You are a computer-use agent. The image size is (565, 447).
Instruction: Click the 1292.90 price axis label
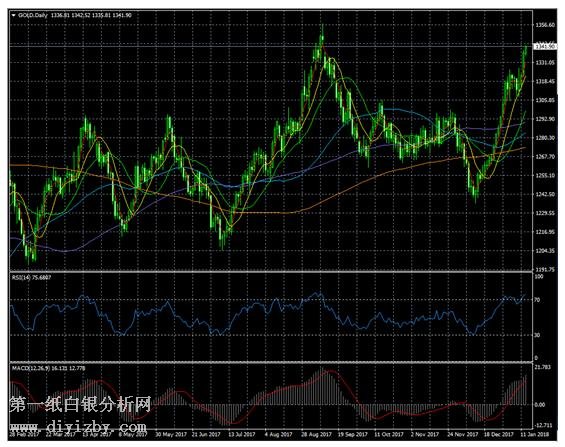[x=545, y=119]
